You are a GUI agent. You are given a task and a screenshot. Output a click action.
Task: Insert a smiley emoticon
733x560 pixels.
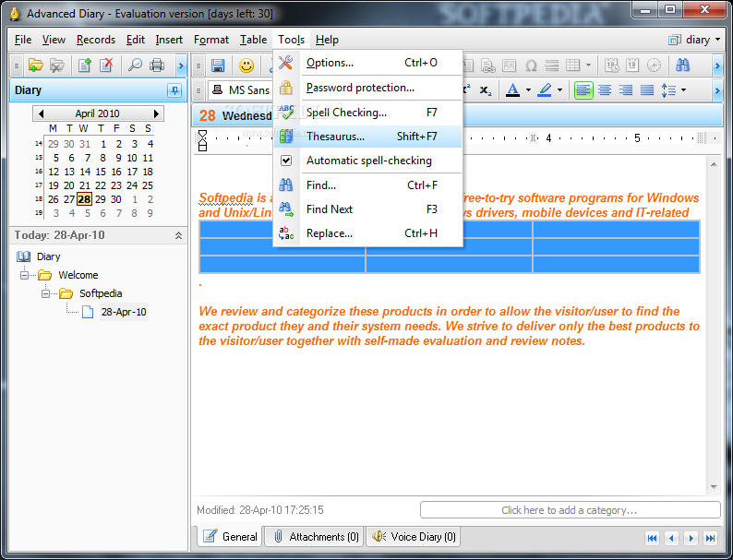[x=246, y=66]
